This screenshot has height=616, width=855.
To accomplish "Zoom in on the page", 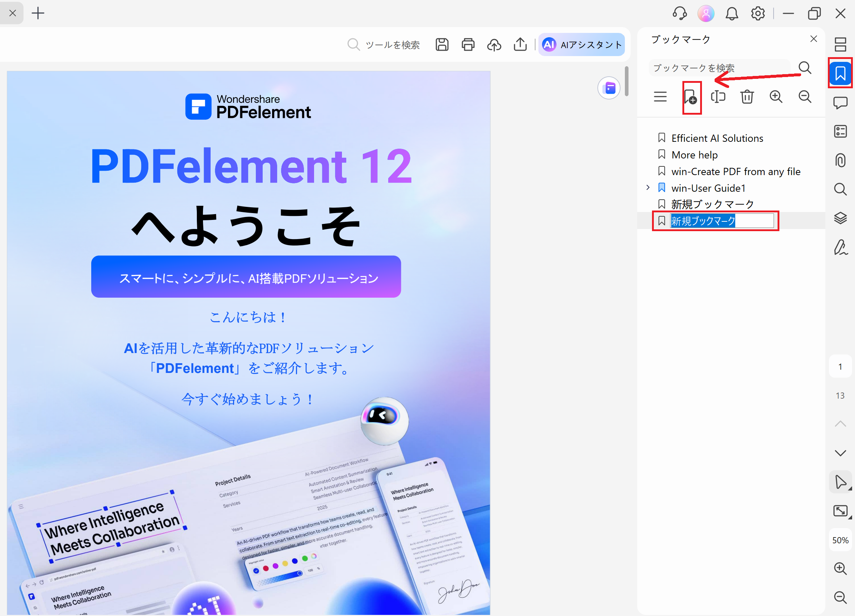I will pyautogui.click(x=840, y=568).
